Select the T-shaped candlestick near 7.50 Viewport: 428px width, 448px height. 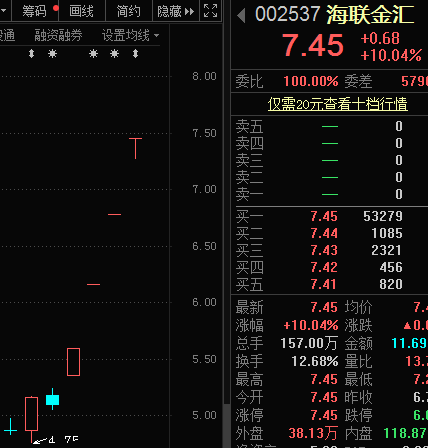click(135, 148)
